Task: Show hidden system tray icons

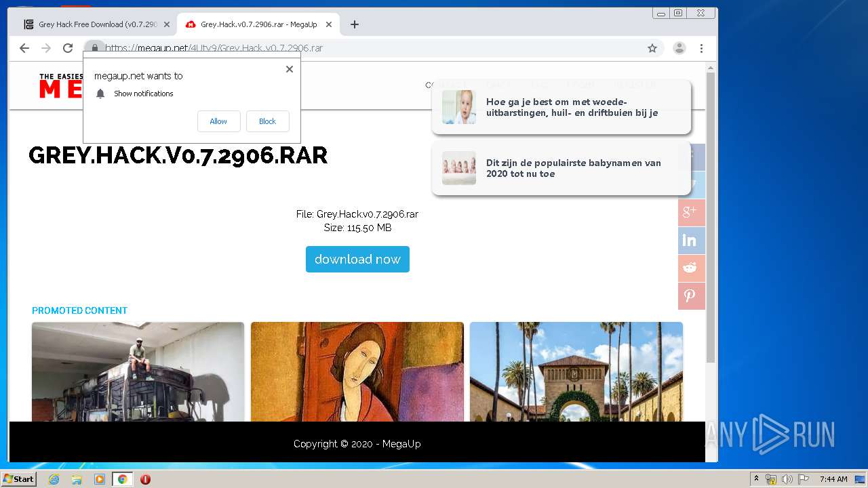Action: [756, 479]
